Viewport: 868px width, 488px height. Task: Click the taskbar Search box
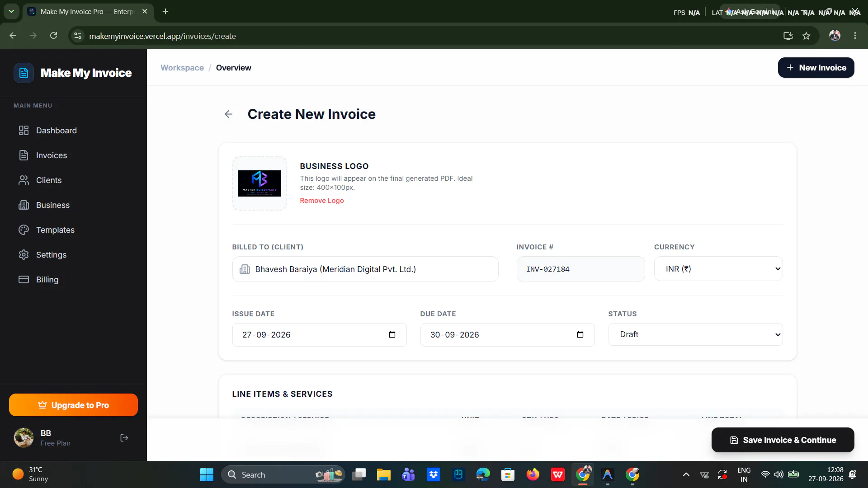pyautogui.click(x=283, y=474)
